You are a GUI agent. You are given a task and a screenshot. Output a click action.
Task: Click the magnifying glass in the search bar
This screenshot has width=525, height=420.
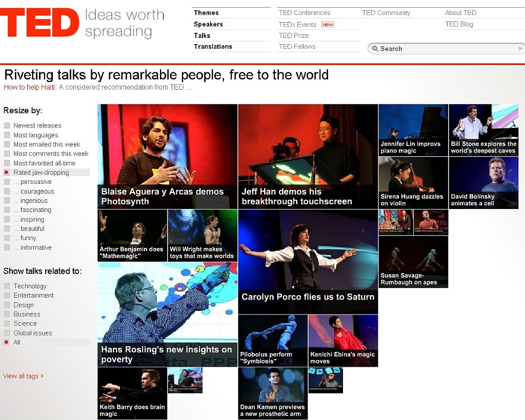point(375,48)
